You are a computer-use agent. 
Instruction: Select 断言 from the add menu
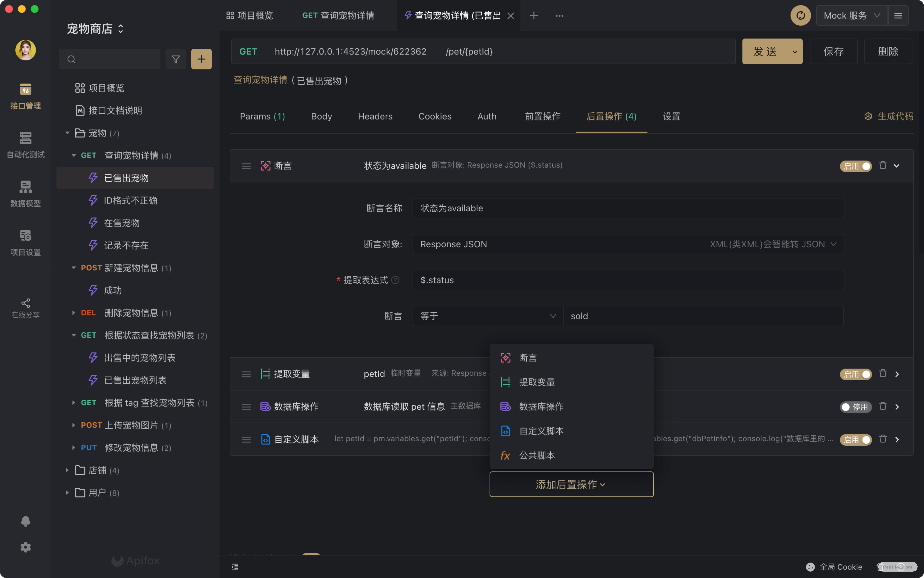(x=572, y=358)
